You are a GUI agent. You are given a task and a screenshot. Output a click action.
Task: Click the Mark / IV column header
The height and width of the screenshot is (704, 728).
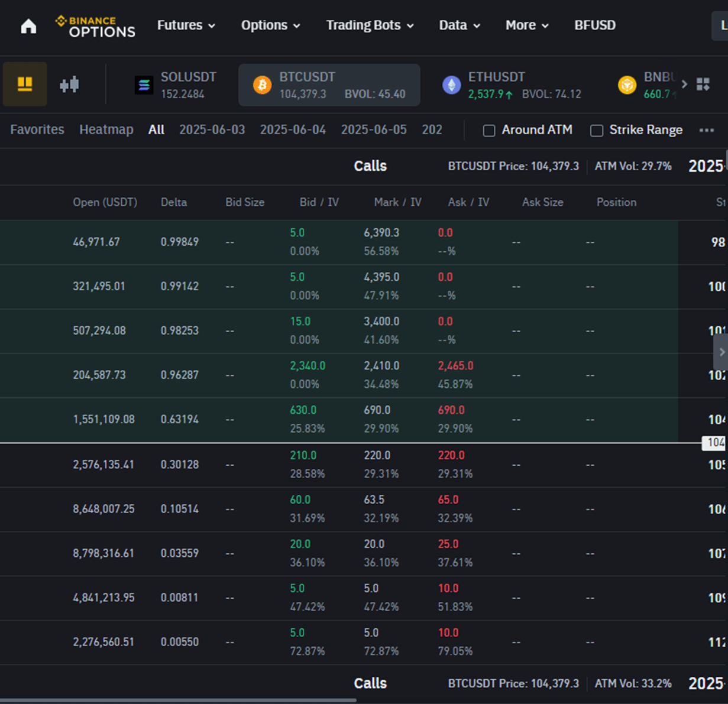pyautogui.click(x=397, y=202)
